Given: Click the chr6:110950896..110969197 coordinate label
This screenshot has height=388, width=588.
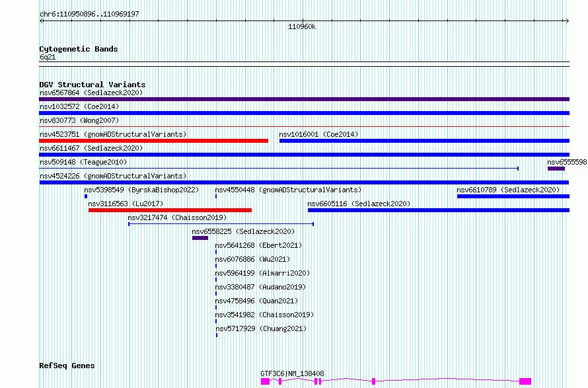Looking at the screenshot, I should point(89,15).
